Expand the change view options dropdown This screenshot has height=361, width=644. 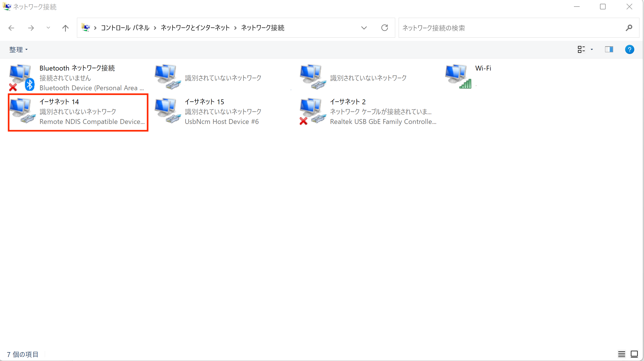tap(592, 49)
